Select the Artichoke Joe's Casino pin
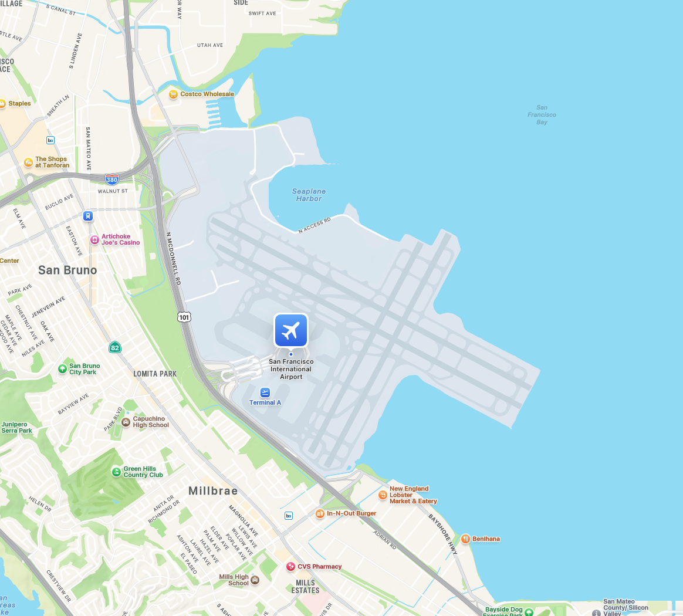Viewport: 683px width, 616px height. 94,239
